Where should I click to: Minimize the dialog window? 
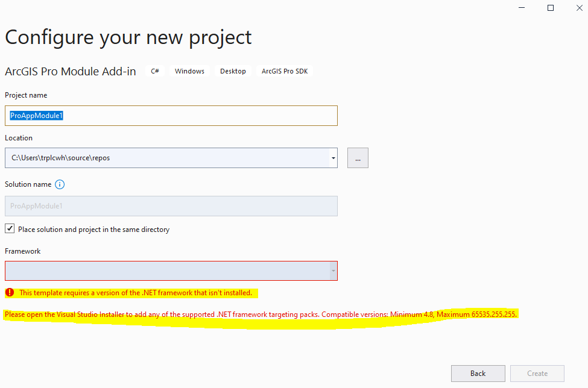click(x=522, y=8)
